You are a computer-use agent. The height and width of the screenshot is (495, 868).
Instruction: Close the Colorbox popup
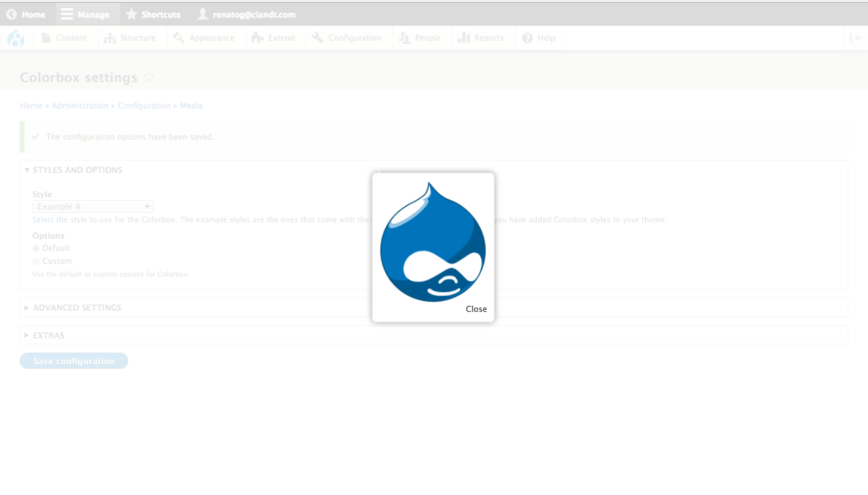click(x=476, y=309)
